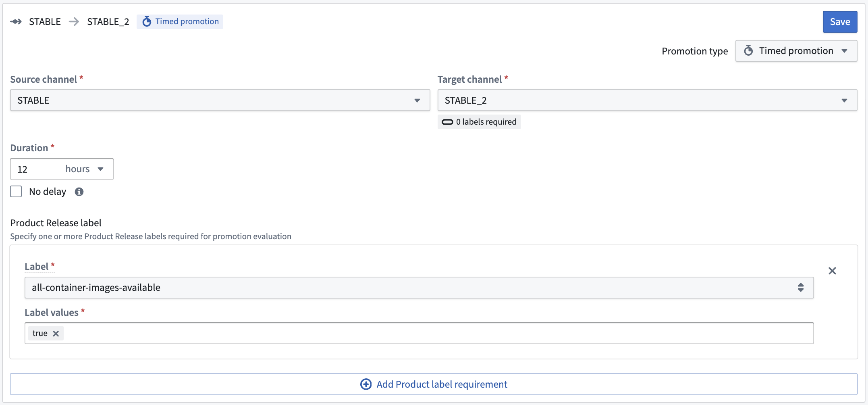Click the 0 labels required badge
Image resolution: width=868 pixels, height=405 pixels.
click(x=479, y=122)
